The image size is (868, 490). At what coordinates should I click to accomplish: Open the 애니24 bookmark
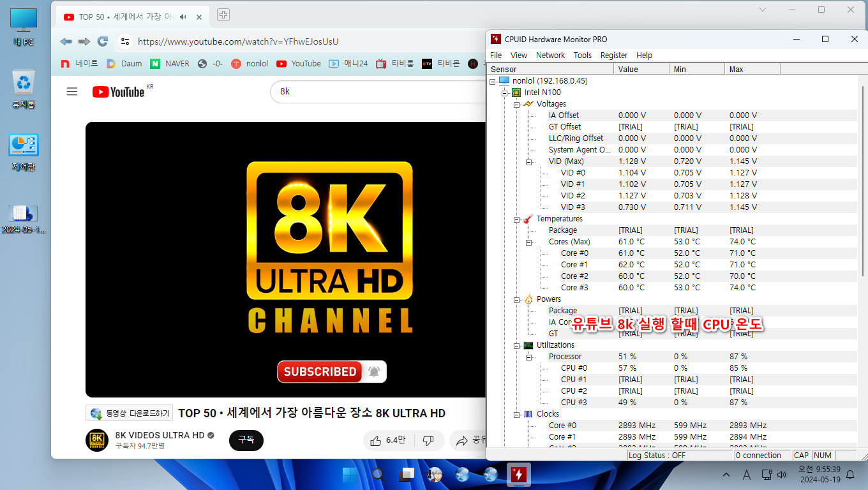coord(348,63)
